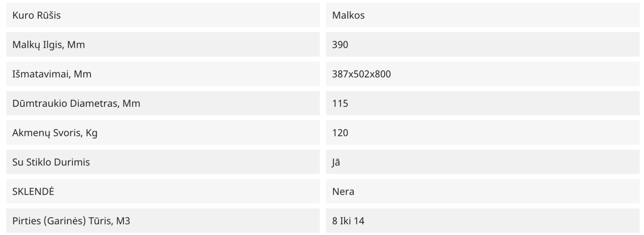644x235 pixels.
Task: Select the 390 firewood length value
Action: click(340, 45)
